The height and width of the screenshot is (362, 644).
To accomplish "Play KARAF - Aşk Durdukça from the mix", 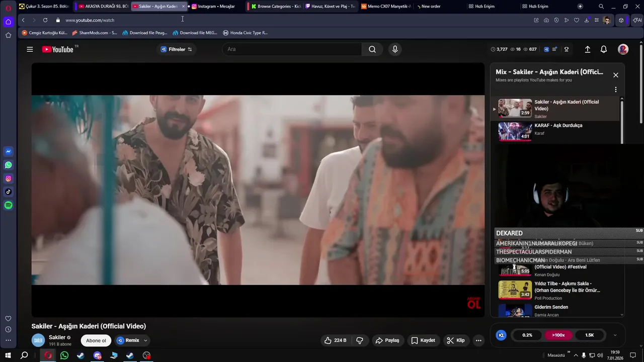I will pos(556,131).
